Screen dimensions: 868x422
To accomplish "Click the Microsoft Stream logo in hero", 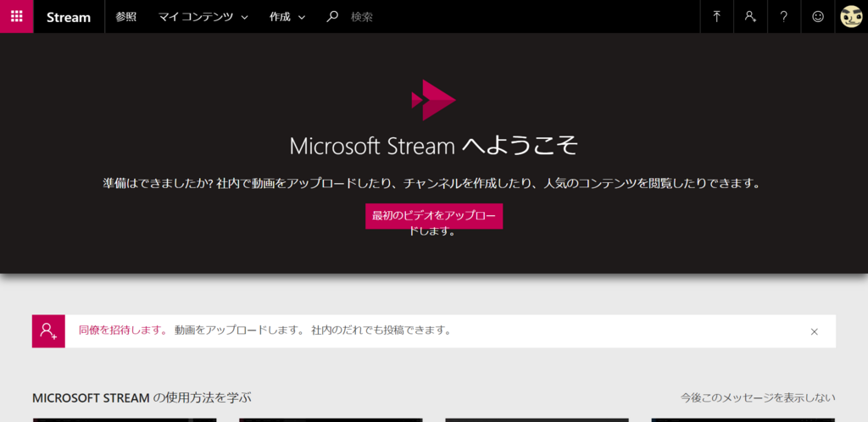I will coord(433,100).
